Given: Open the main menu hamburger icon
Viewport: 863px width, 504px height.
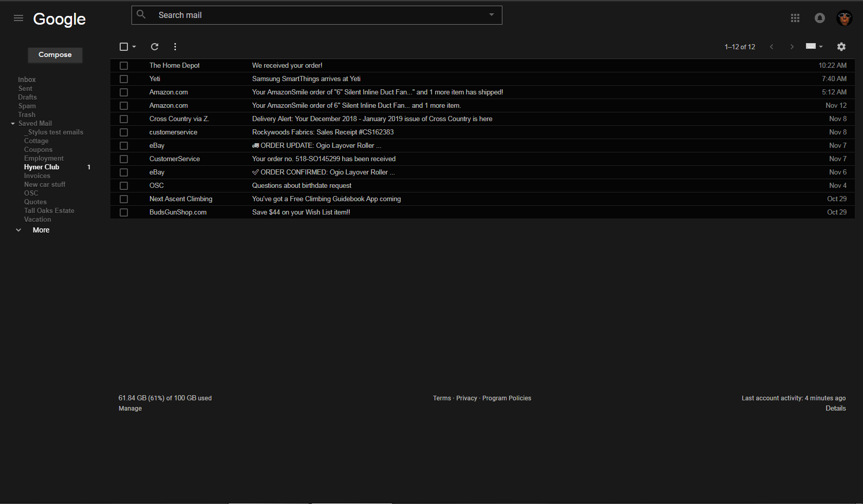Looking at the screenshot, I should pos(18,18).
